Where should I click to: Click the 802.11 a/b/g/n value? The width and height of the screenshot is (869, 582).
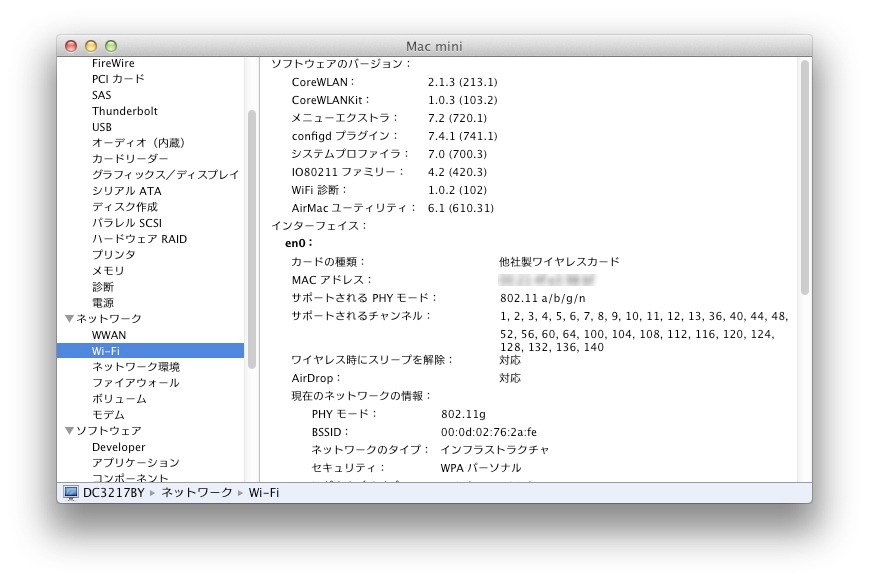tap(543, 298)
